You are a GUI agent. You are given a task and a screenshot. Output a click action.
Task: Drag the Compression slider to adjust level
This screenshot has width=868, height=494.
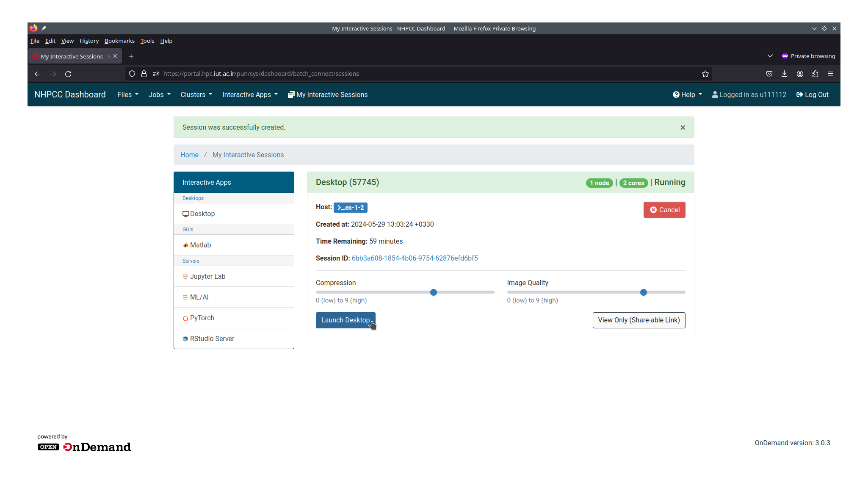pyautogui.click(x=434, y=292)
